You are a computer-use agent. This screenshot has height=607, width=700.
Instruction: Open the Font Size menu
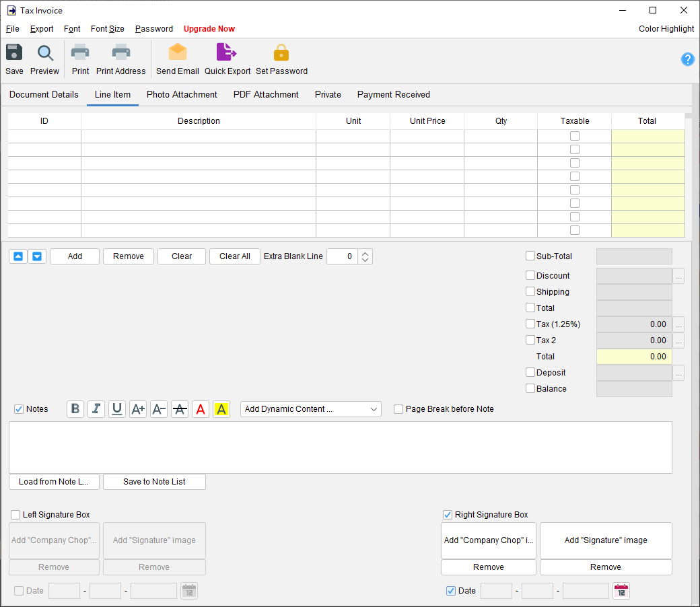[107, 28]
